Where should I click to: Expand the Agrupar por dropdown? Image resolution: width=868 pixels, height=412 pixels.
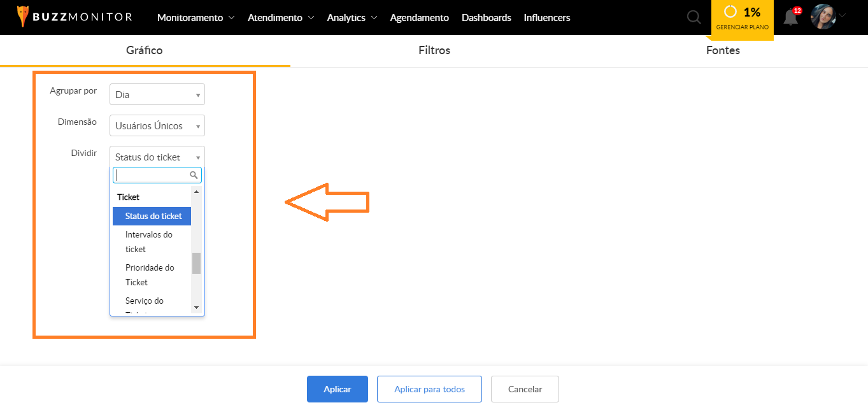pyautogui.click(x=157, y=95)
